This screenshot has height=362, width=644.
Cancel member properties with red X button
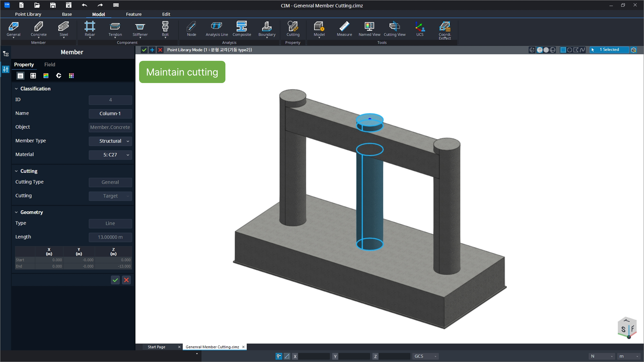coord(126,280)
